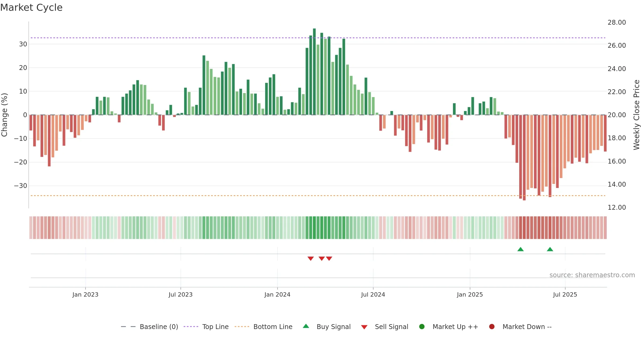The height and width of the screenshot is (362, 644).
Task: Click the 28.00 price axis label
Action: (617, 23)
